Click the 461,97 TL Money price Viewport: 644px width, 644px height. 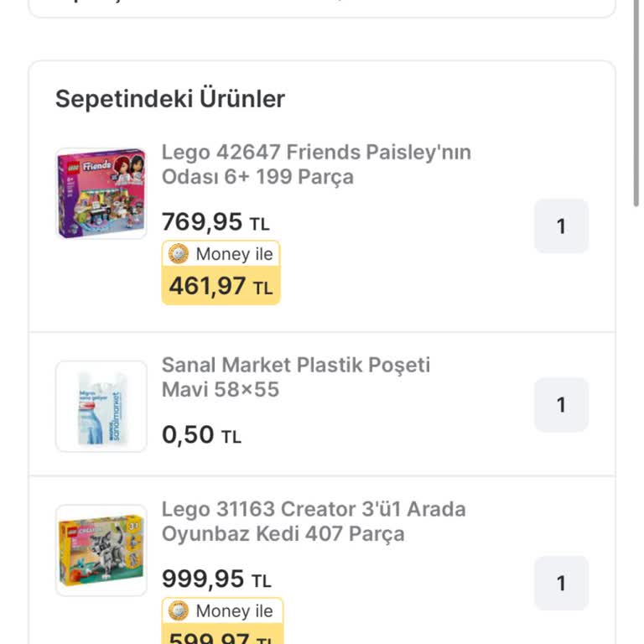(221, 287)
